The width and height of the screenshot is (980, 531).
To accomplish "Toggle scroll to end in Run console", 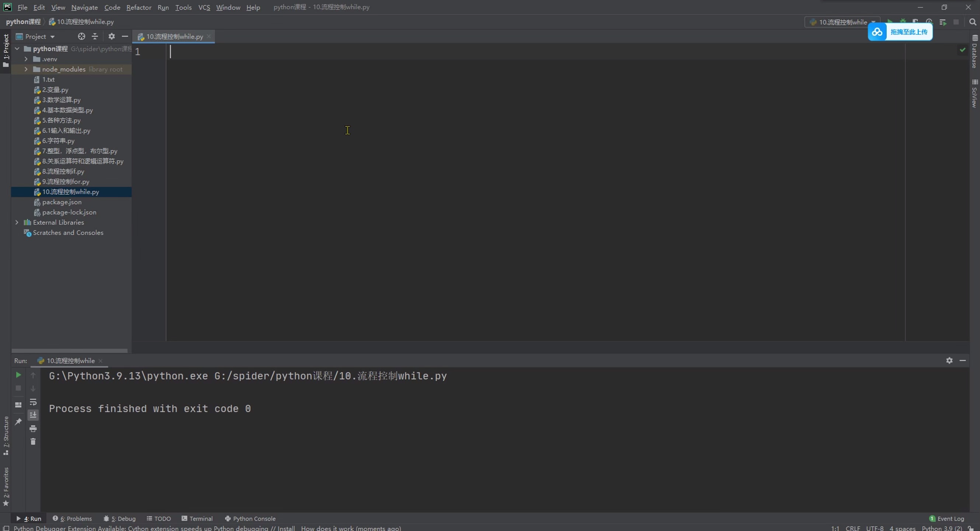I will point(33,414).
